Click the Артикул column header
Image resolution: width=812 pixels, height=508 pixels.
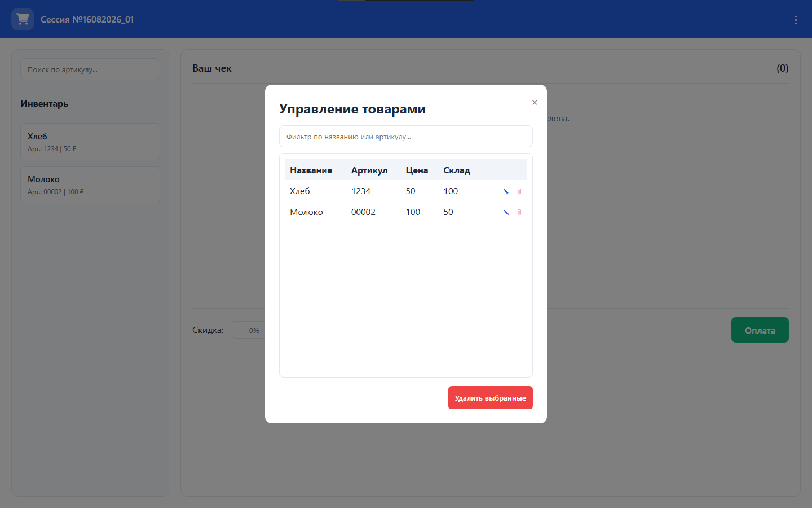tap(369, 170)
